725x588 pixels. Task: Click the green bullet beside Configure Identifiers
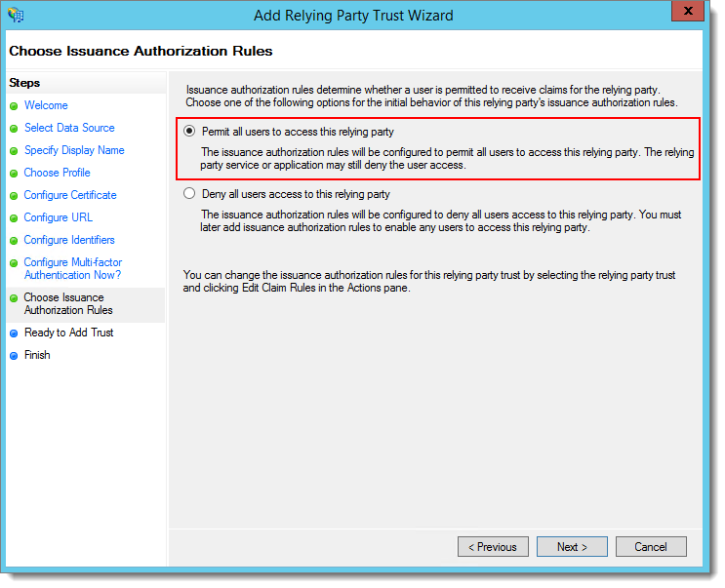[14, 241]
